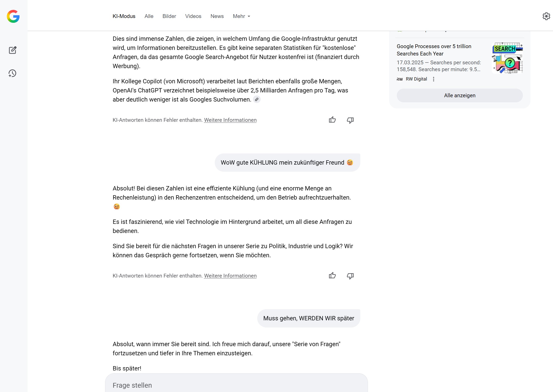This screenshot has height=392, width=553.
Task: Dislike the answer about Google search volume
Action: [x=350, y=120]
